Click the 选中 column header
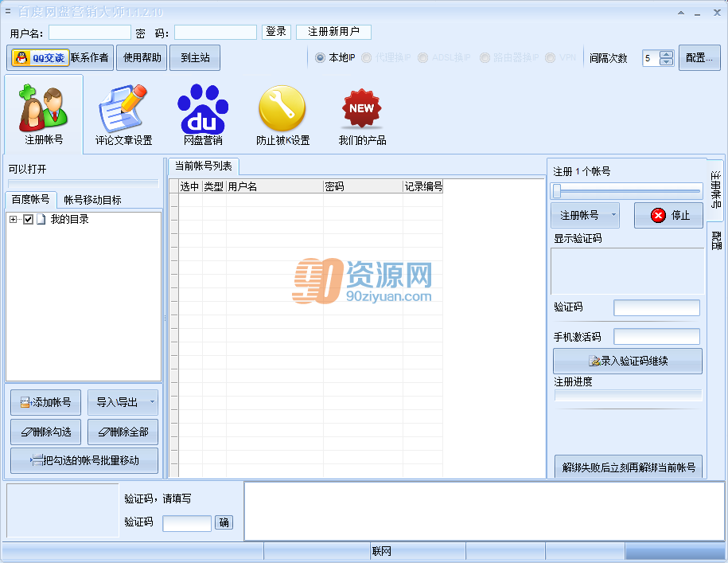This screenshot has height=563, width=728. 190,186
